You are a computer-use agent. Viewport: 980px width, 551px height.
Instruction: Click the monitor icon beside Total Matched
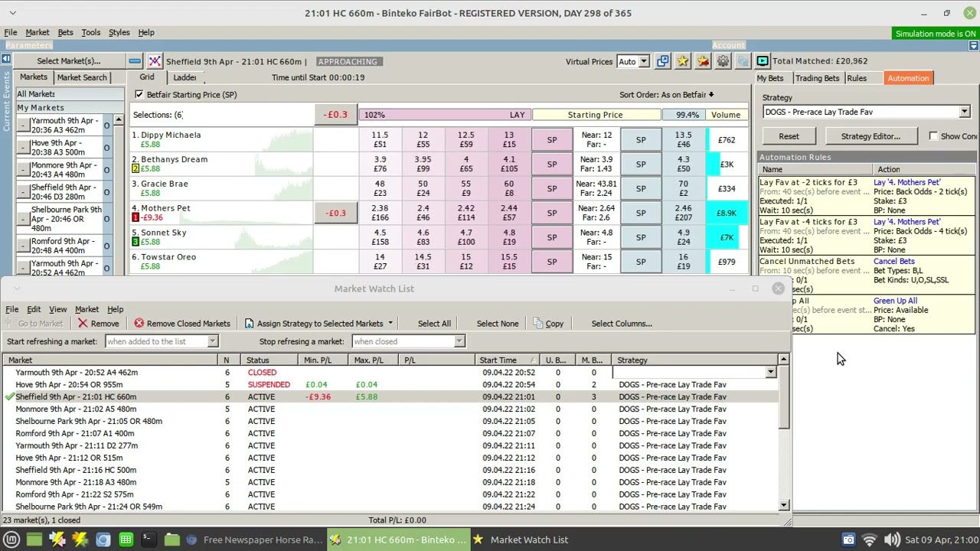tap(763, 61)
